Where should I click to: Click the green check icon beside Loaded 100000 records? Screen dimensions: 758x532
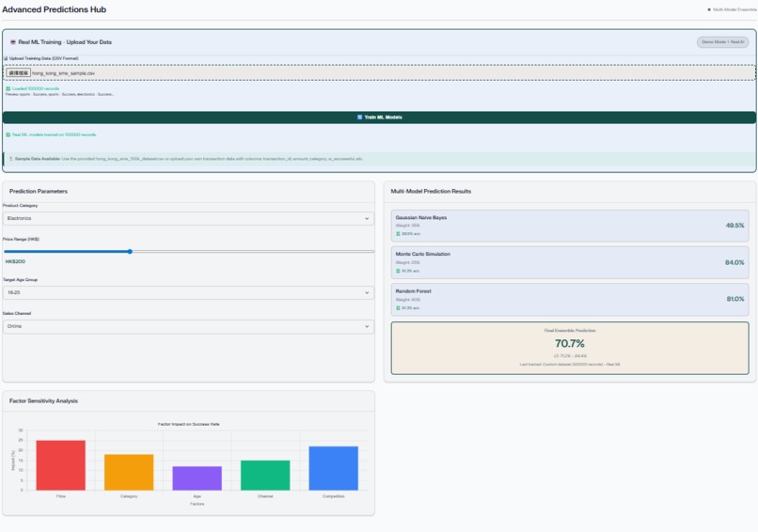click(x=8, y=89)
